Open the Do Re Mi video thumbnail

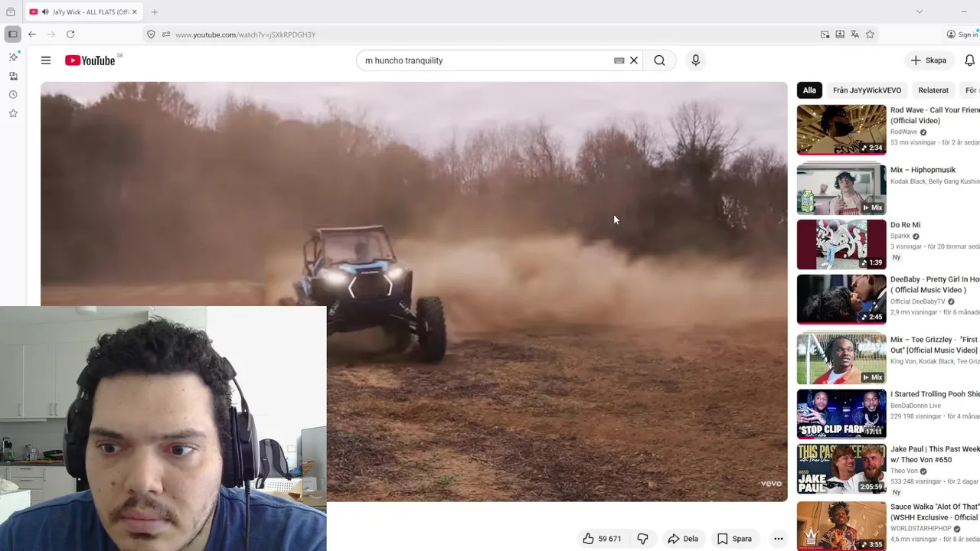pos(841,245)
